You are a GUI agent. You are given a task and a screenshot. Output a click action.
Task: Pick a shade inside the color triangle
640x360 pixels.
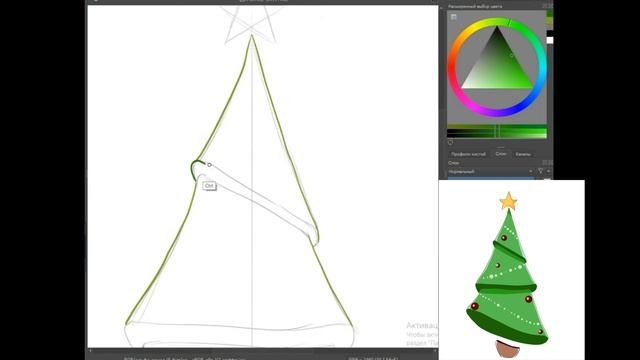[497, 65]
